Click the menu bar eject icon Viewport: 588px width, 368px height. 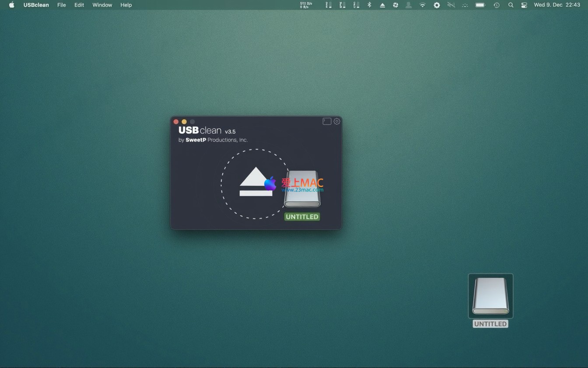pyautogui.click(x=382, y=5)
